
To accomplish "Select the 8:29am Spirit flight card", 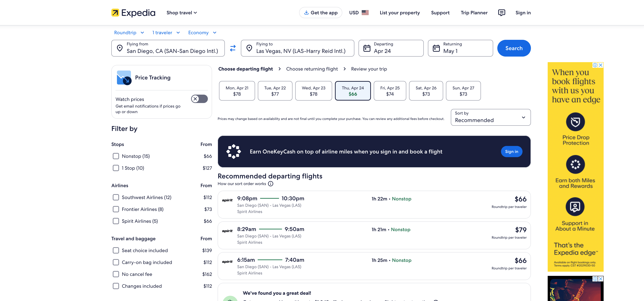I will tap(374, 235).
